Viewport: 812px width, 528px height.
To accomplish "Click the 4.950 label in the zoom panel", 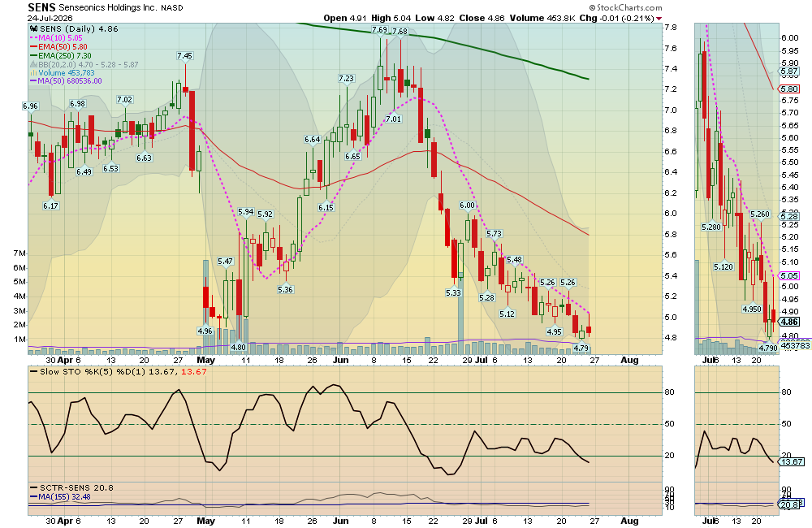I will click(752, 309).
